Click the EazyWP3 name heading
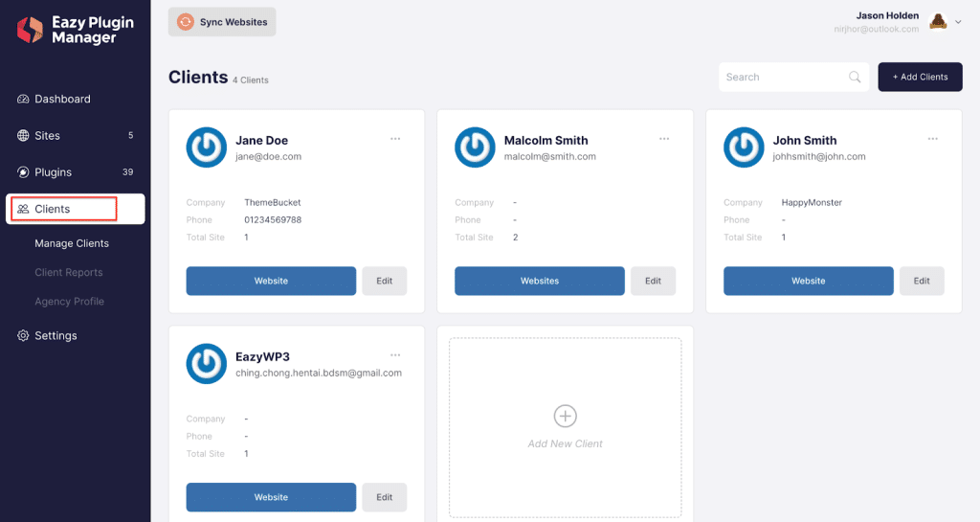980x522 pixels. (262, 357)
